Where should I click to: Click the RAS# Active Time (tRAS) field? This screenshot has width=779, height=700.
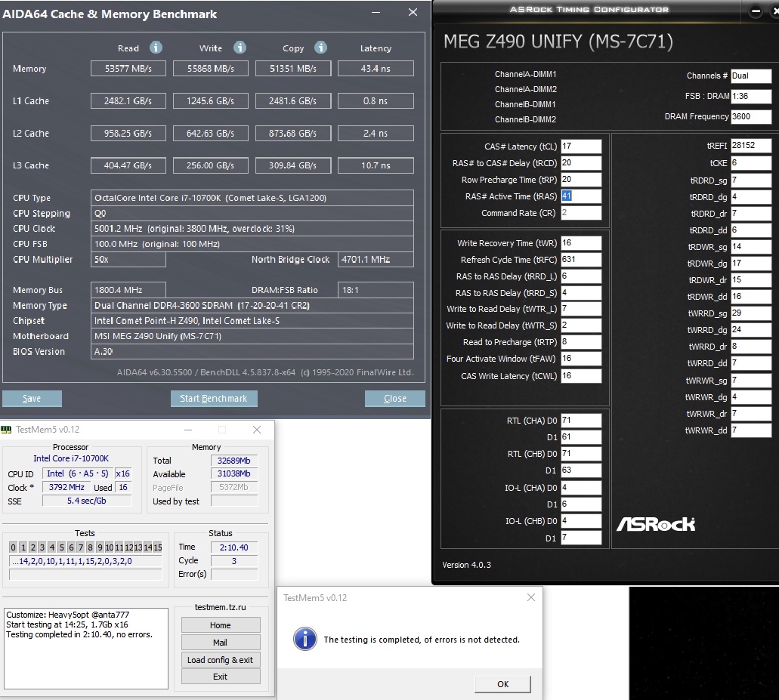[581, 196]
